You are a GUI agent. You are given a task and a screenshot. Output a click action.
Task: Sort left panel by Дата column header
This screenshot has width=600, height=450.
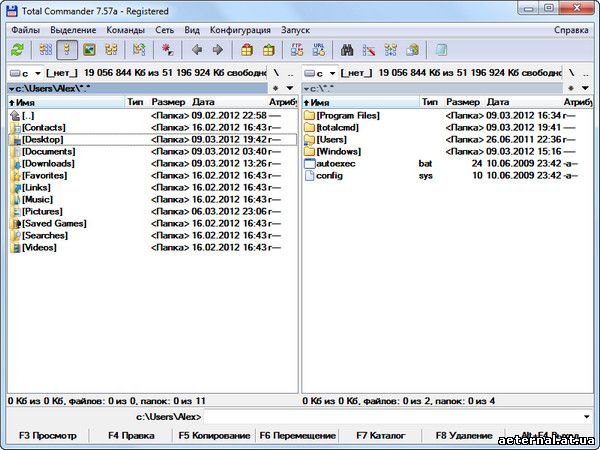(x=228, y=102)
